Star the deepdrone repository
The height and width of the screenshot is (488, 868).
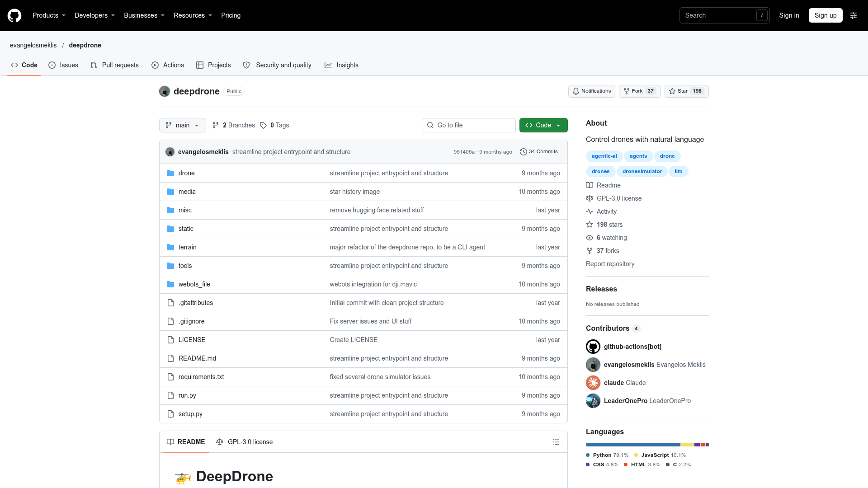[x=686, y=91]
